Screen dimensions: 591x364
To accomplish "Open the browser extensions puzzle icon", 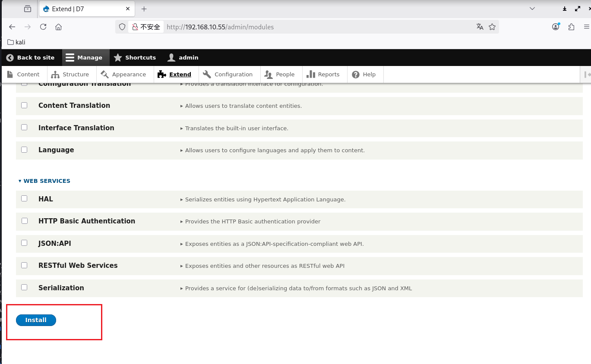I will (571, 27).
